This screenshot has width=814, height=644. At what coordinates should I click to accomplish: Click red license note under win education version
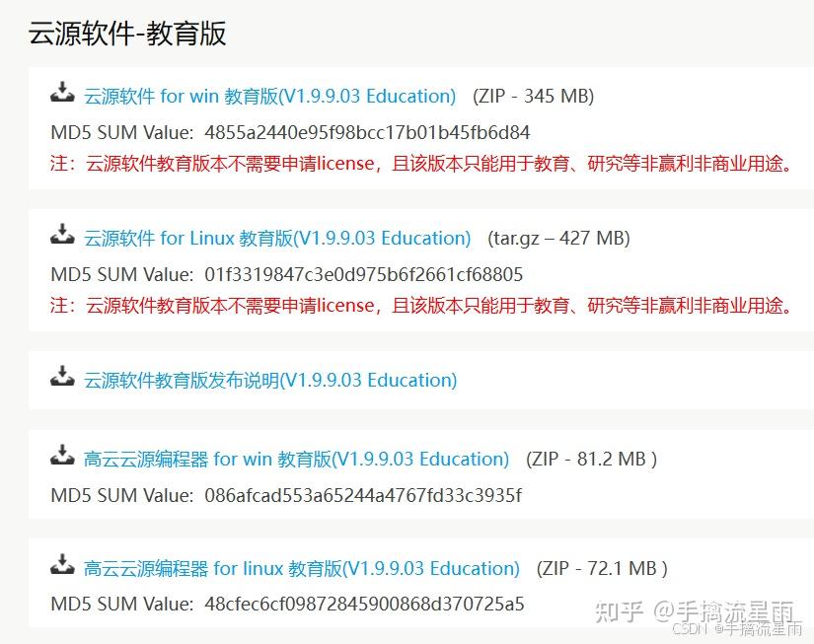point(421,164)
